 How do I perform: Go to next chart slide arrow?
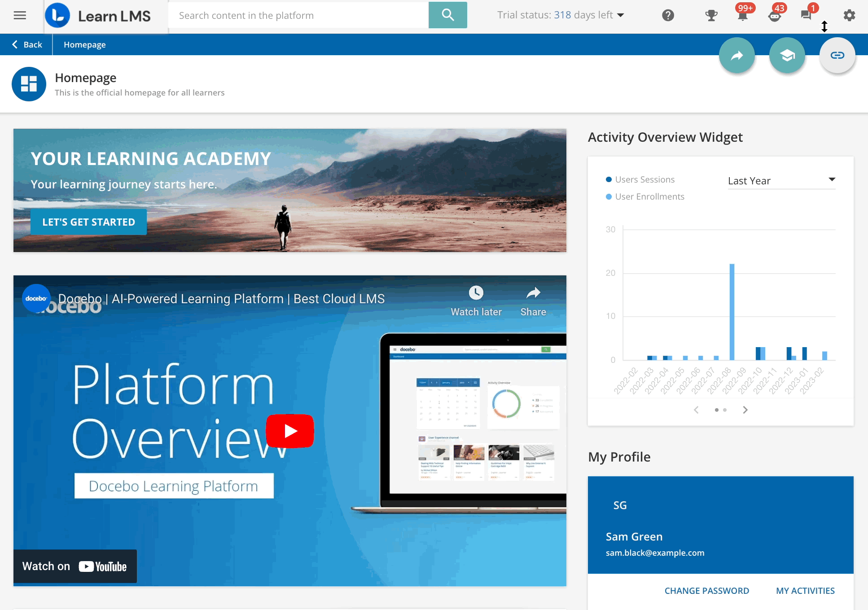click(745, 410)
